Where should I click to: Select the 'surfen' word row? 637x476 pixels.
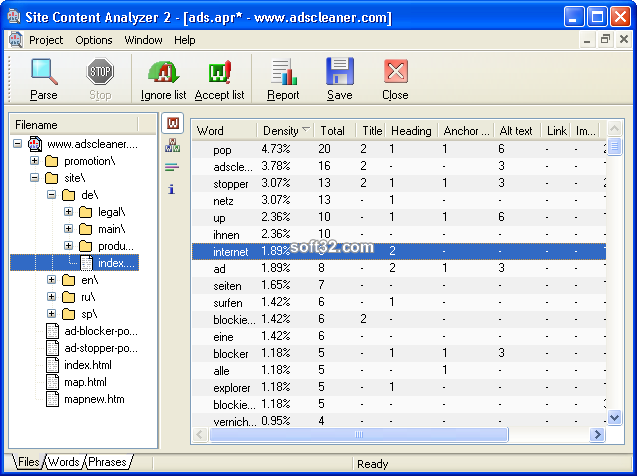pyautogui.click(x=399, y=303)
